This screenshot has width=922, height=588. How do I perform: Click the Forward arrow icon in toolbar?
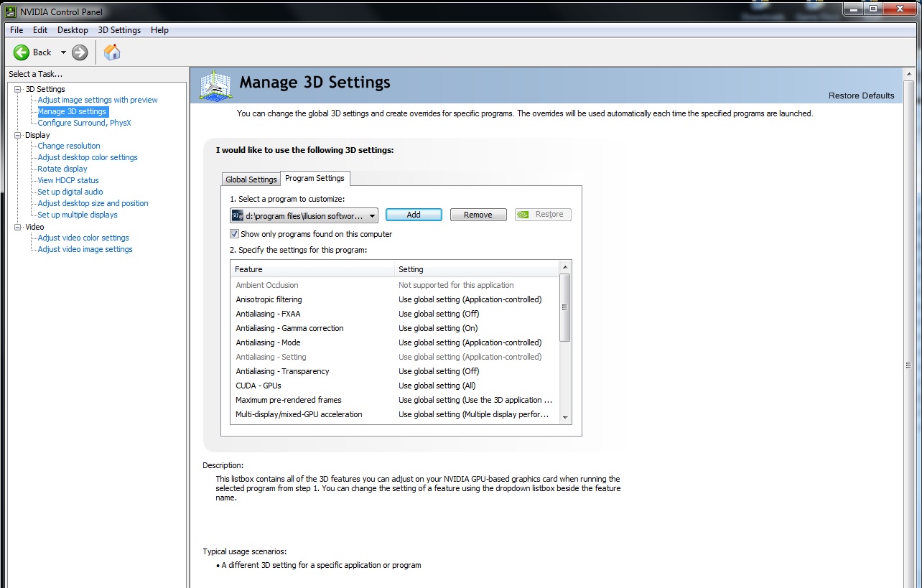coord(80,52)
